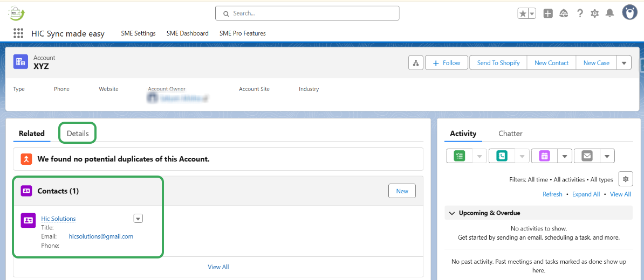This screenshot has height=280, width=644.
Task: Click the Follow button
Action: pos(446,63)
